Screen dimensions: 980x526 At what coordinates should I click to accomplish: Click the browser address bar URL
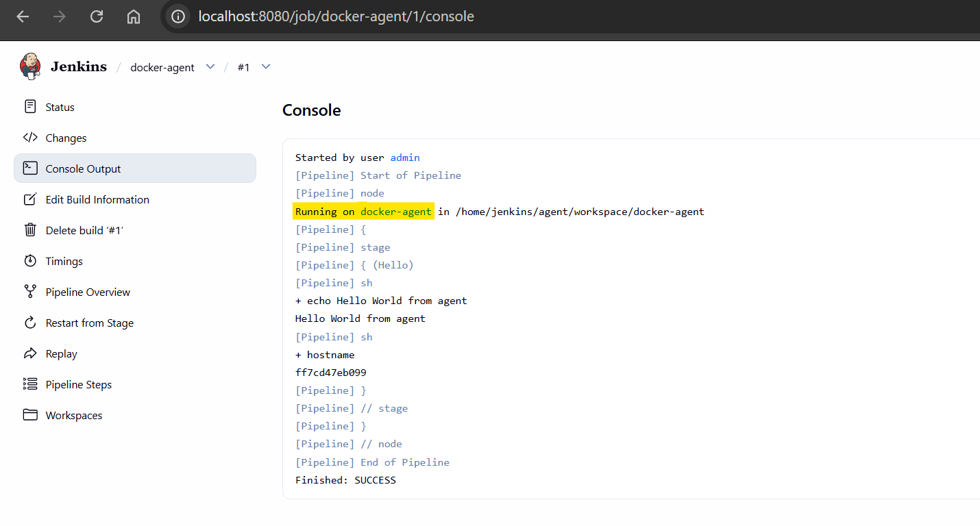[336, 16]
